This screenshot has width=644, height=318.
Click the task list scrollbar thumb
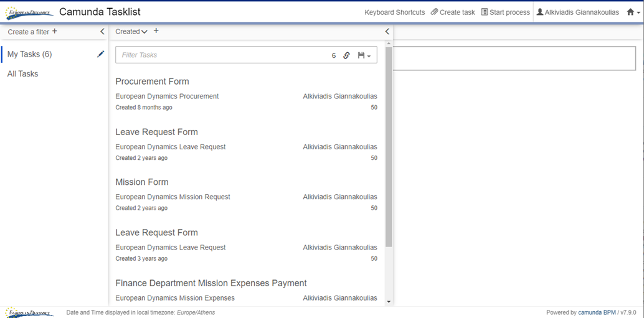coord(389,147)
